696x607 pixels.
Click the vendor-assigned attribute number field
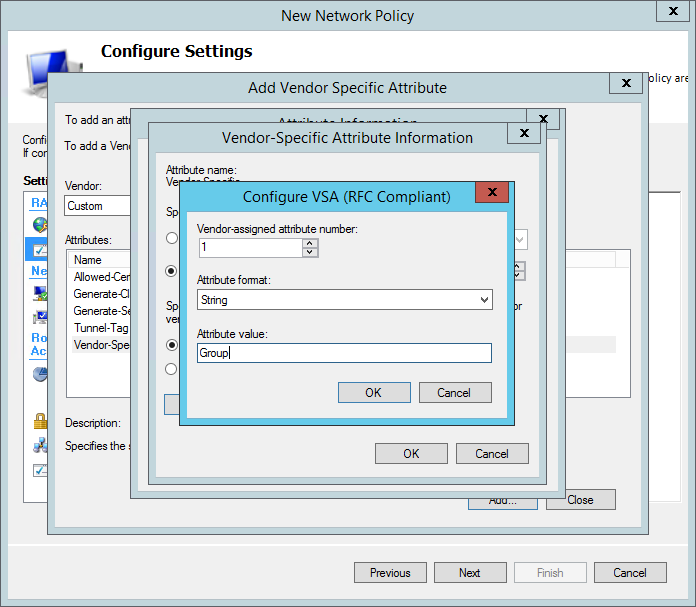click(x=251, y=247)
